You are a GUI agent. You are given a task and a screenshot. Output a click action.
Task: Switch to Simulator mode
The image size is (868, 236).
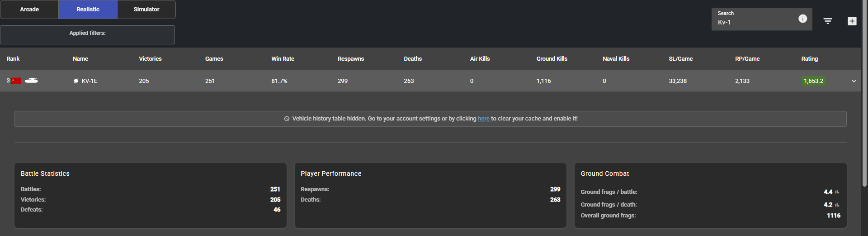pyautogui.click(x=146, y=10)
